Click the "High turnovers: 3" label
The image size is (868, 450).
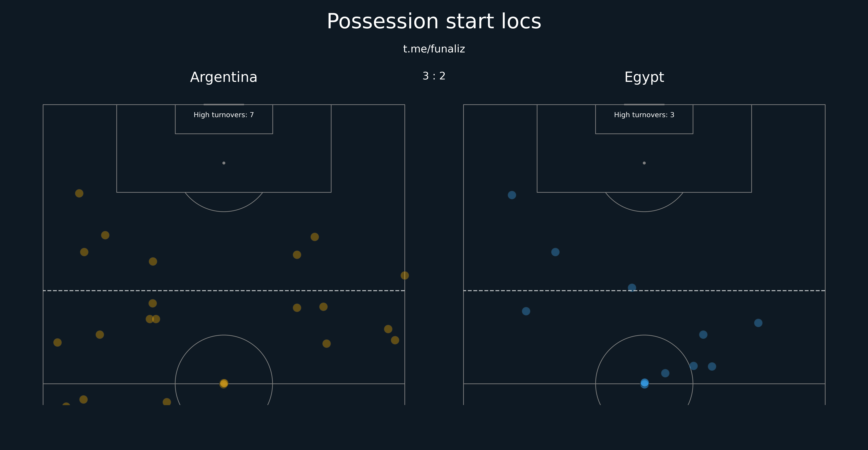click(644, 115)
